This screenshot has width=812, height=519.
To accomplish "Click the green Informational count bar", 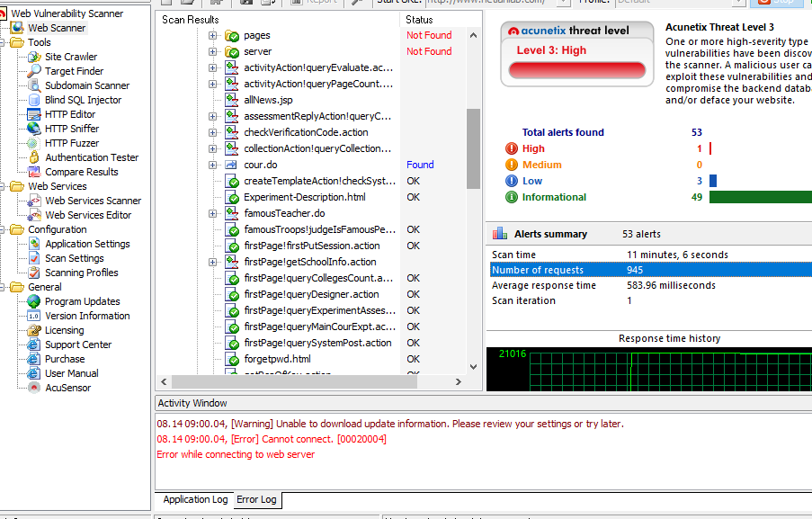I will point(760,197).
